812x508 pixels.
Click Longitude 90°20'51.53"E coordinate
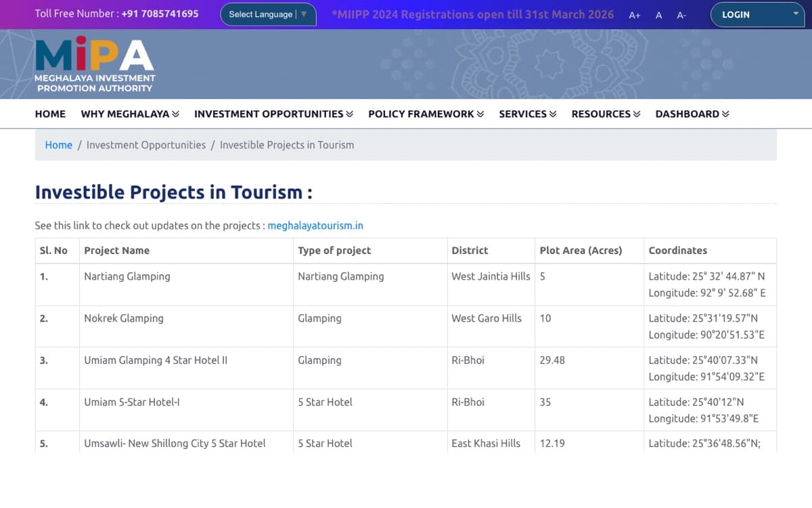pyautogui.click(x=706, y=335)
